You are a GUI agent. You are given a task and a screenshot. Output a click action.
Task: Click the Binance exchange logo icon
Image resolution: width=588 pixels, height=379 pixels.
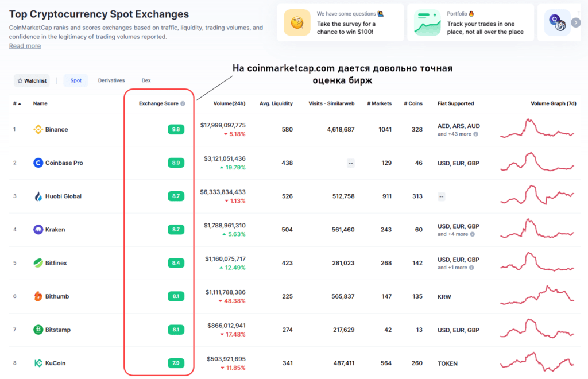pyautogui.click(x=38, y=129)
